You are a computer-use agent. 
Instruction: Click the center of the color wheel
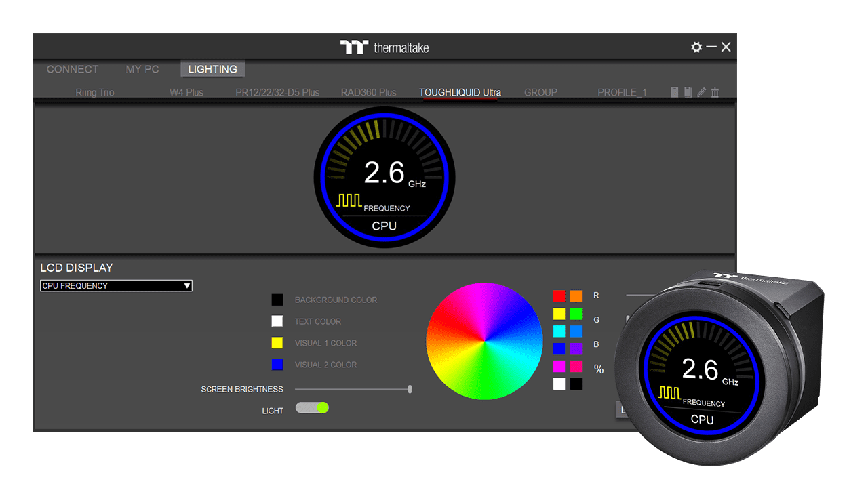tap(484, 341)
